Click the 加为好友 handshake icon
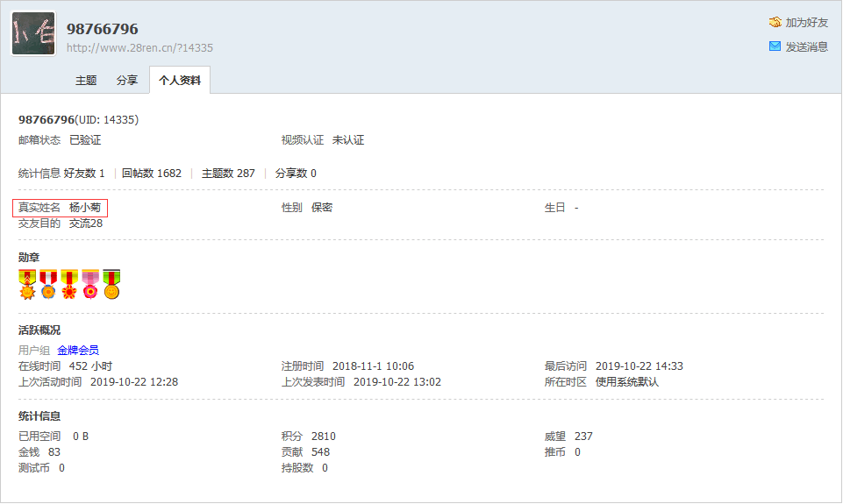The image size is (843, 504). tap(775, 22)
